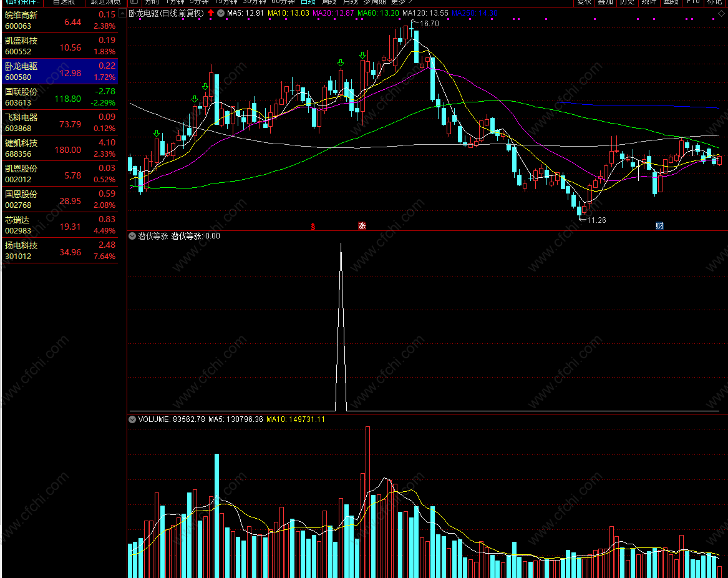Click the second green arrow signal from left
Viewport: 728px width, 578px height.
coord(195,99)
